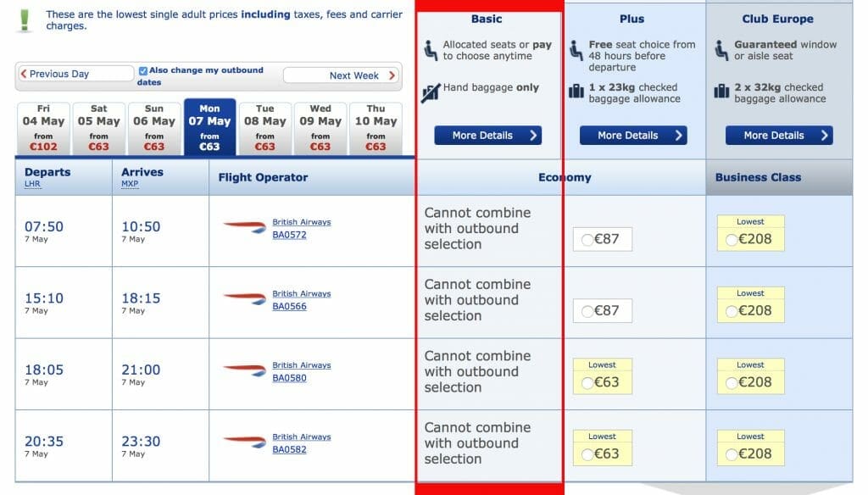Select the €87 fare for the 15:10 flight

click(604, 310)
